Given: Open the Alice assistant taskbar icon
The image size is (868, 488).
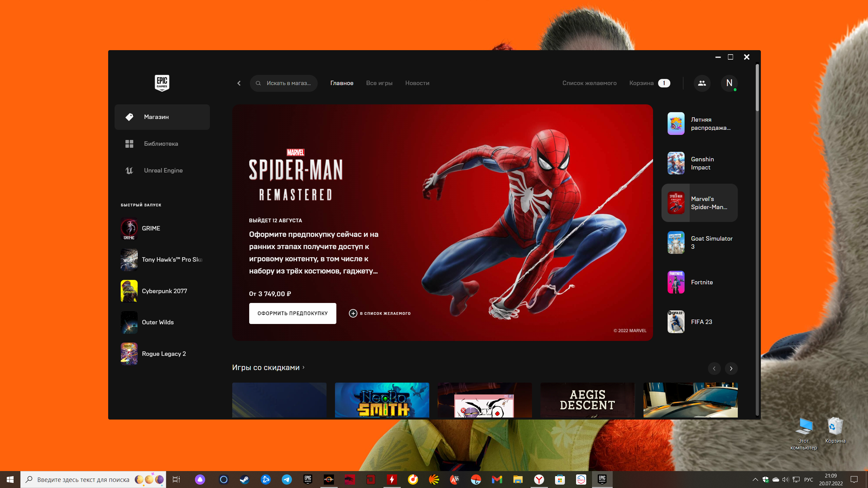Looking at the screenshot, I should (x=200, y=480).
